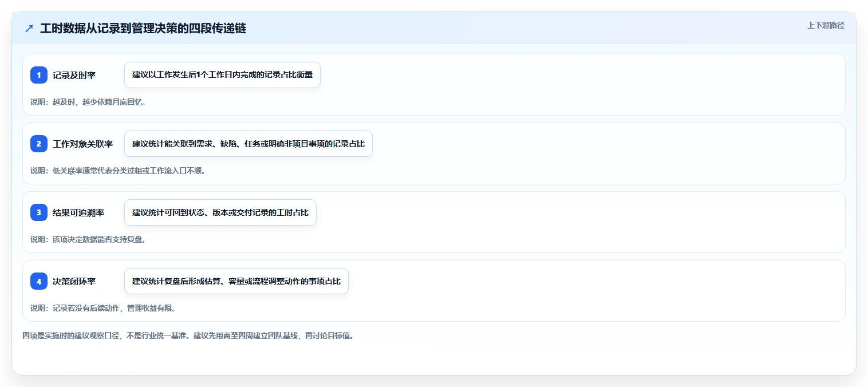Click the note 越及时，越少依赖月底回忆
The height and width of the screenshot is (387, 868).
(x=88, y=102)
